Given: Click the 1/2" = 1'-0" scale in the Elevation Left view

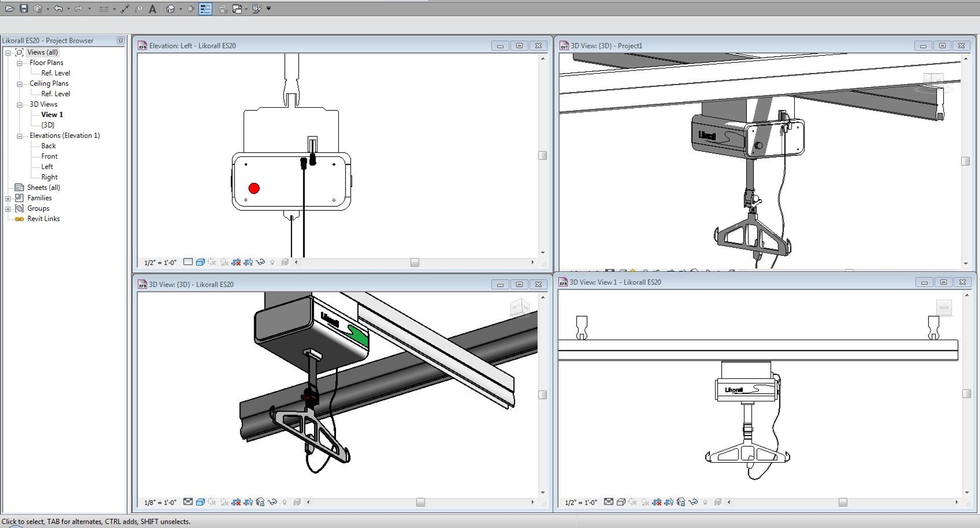Looking at the screenshot, I should [160, 262].
